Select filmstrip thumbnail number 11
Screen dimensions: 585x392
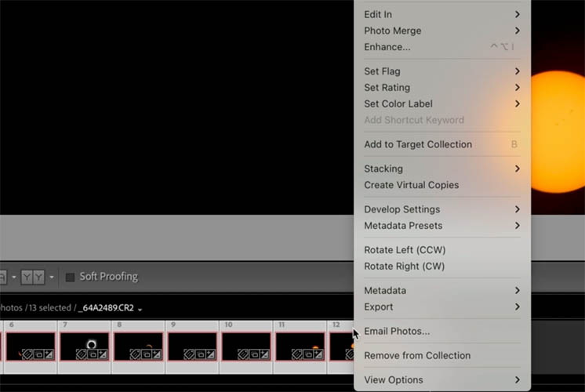[x=300, y=347]
